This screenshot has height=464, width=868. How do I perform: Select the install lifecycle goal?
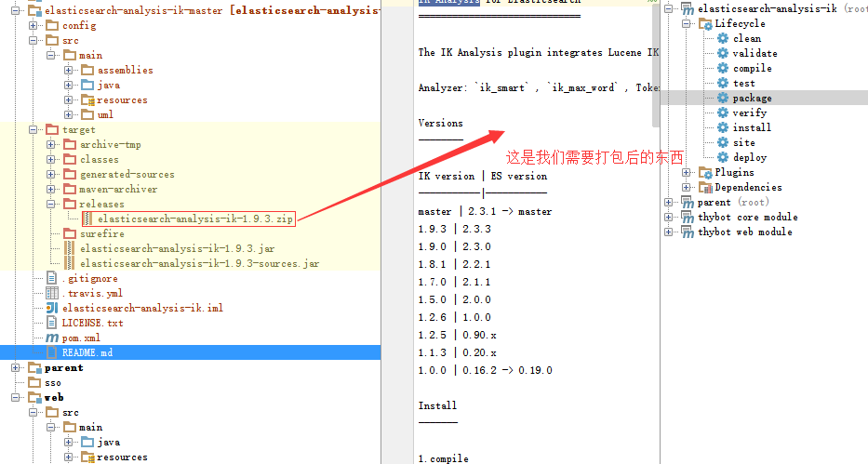(752, 127)
